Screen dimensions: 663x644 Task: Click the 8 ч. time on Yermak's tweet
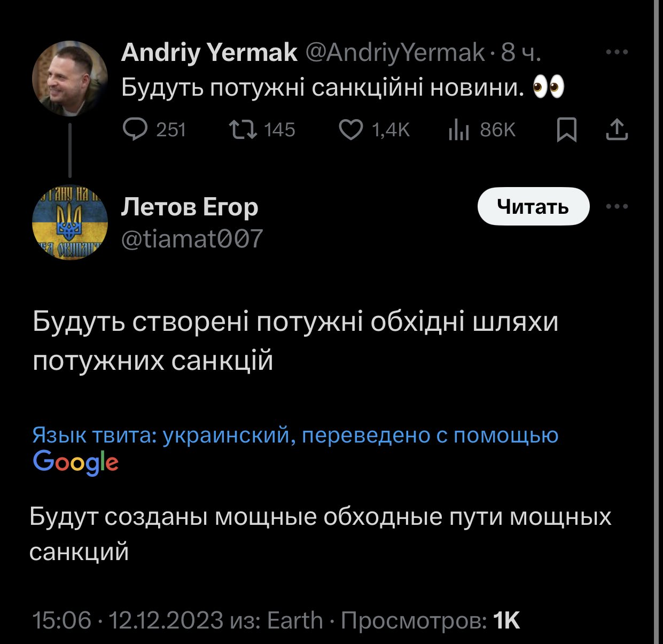pyautogui.click(x=521, y=52)
